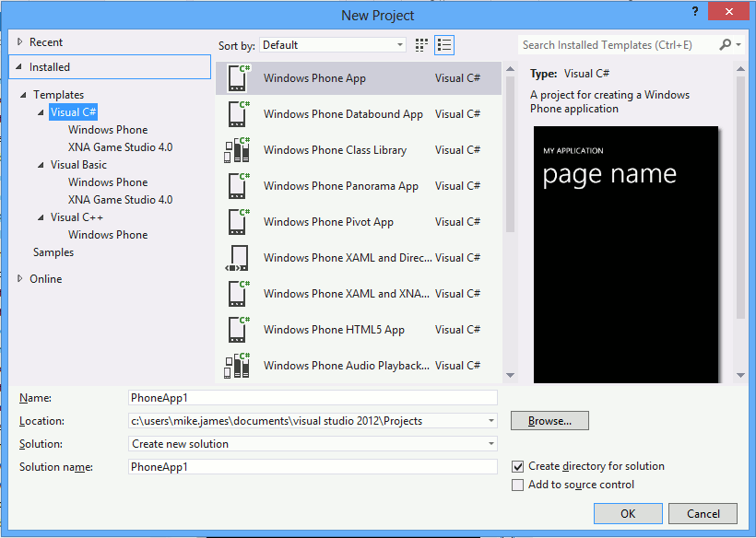Click the Browse button
This screenshot has width=756, height=538.
click(x=549, y=420)
